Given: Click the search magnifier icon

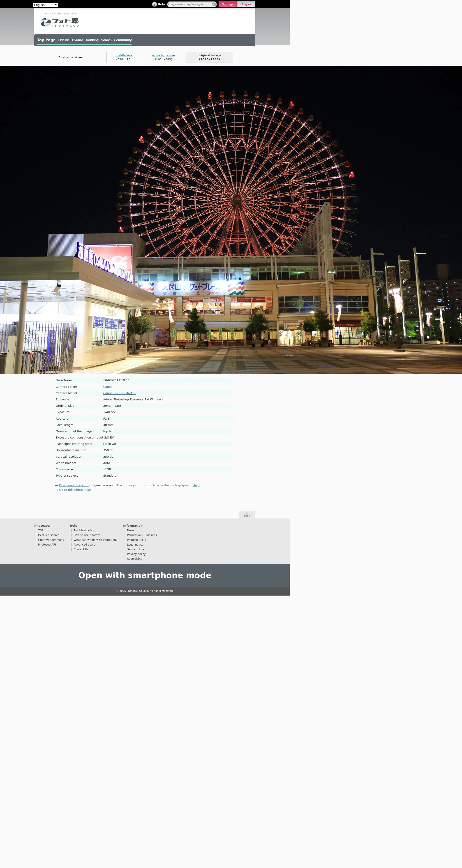Looking at the screenshot, I should [214, 4].
